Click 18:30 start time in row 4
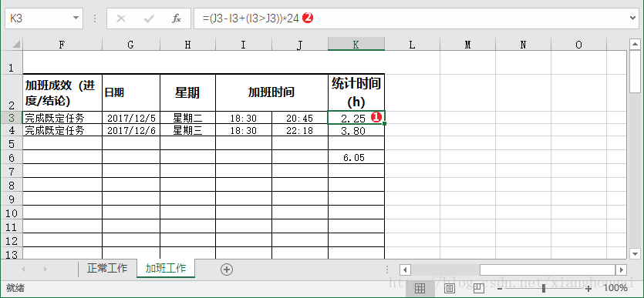The height and width of the screenshot is (298, 644). tap(244, 130)
